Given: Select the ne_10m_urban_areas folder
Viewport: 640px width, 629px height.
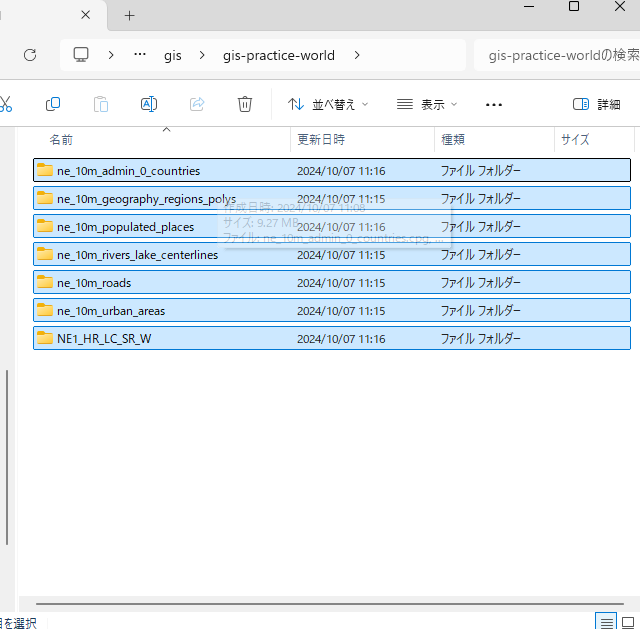Looking at the screenshot, I should [332, 311].
